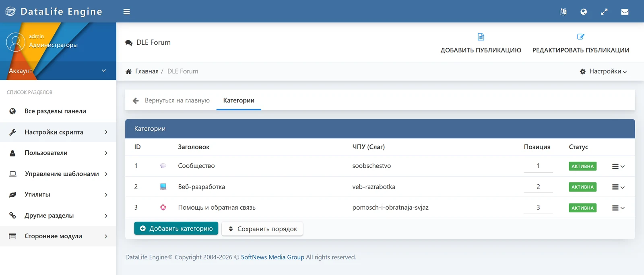This screenshot has height=275, width=644.
Task: Open actions menu for Помощь и обратная связь row
Action: (x=618, y=208)
